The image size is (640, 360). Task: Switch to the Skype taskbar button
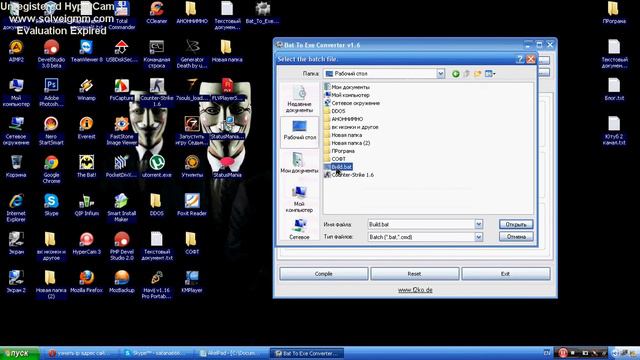point(156,353)
